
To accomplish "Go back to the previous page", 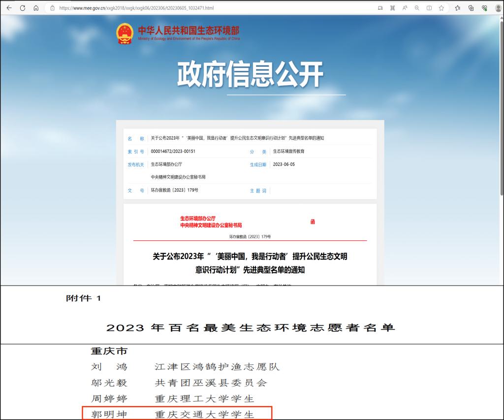I will pos(9,8).
